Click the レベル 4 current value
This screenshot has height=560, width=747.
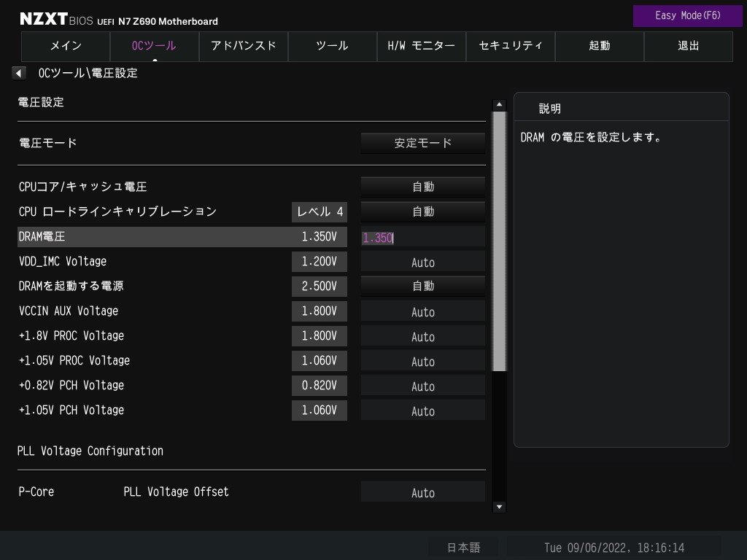click(x=320, y=212)
